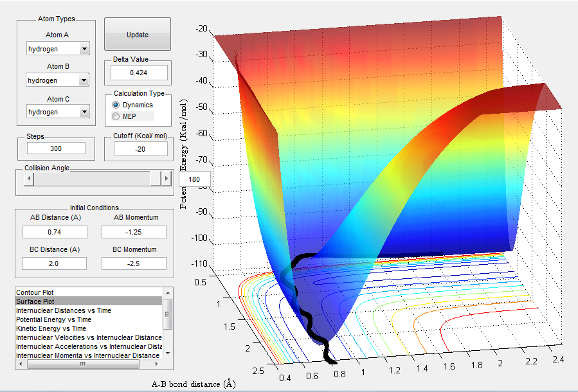Image resolution: width=578 pixels, height=392 pixels.
Task: Click the list horizontal scroll right arrow
Action: (x=157, y=364)
